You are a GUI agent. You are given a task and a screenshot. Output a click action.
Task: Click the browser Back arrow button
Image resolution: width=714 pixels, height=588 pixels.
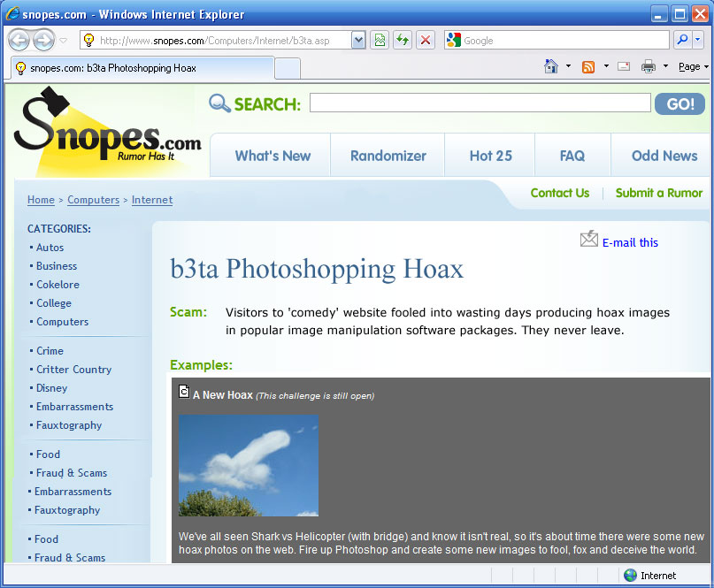(19, 41)
